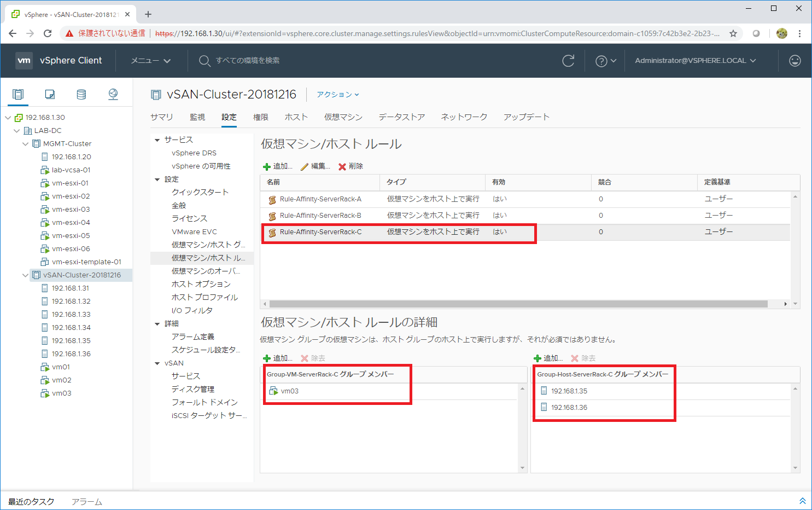This screenshot has width=812, height=510.
Task: Select the Rule-Affinity-ServerRack-C row
Action: click(525, 232)
